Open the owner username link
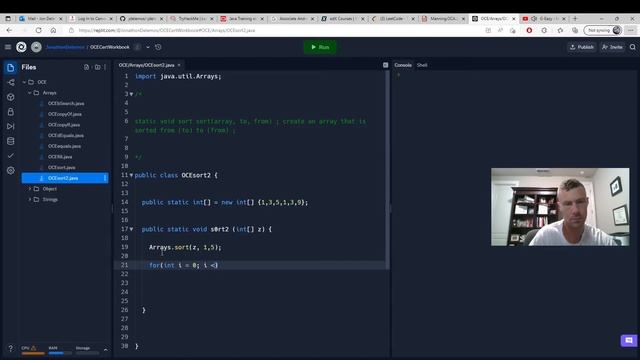This screenshot has width=640, height=360. (65, 47)
